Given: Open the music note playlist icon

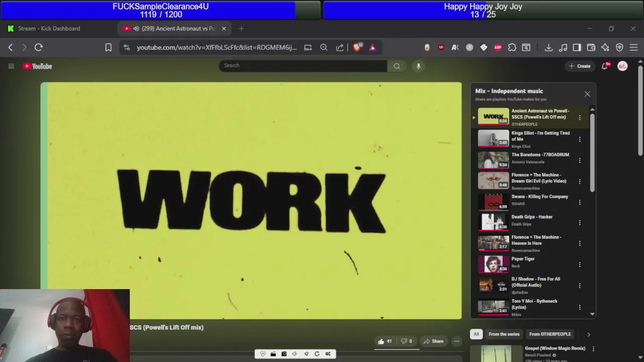Looking at the screenshot, I should (563, 47).
